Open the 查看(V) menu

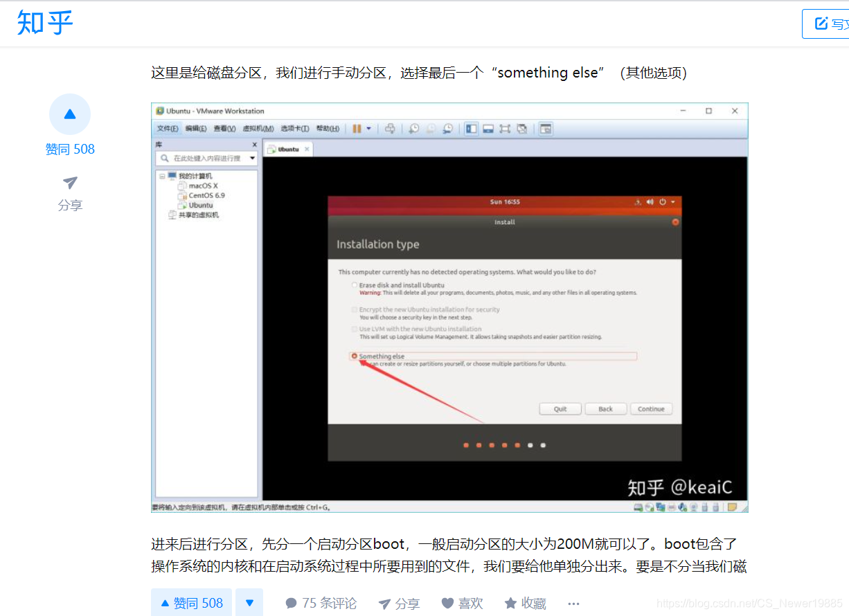pyautogui.click(x=224, y=129)
